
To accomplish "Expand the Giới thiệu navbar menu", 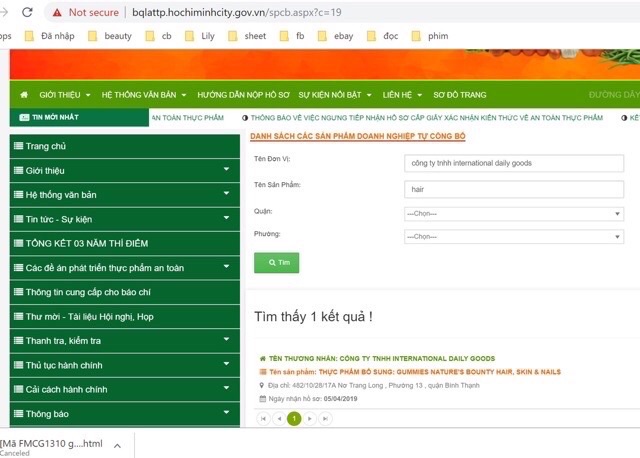I will pyautogui.click(x=65, y=95).
